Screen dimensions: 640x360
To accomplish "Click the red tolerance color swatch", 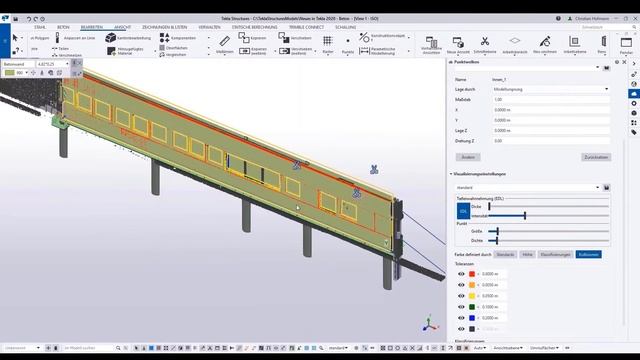I will (472, 274).
